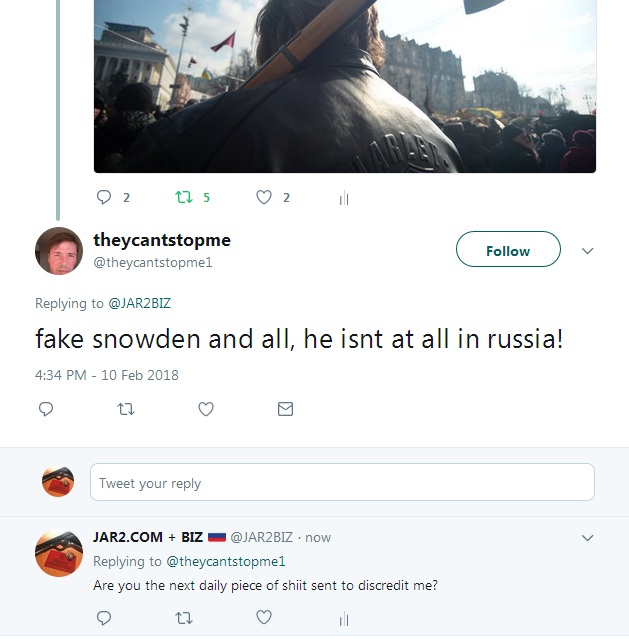The height and width of the screenshot is (639, 629).
Task: Follow the theycantstopme account
Action: click(507, 251)
